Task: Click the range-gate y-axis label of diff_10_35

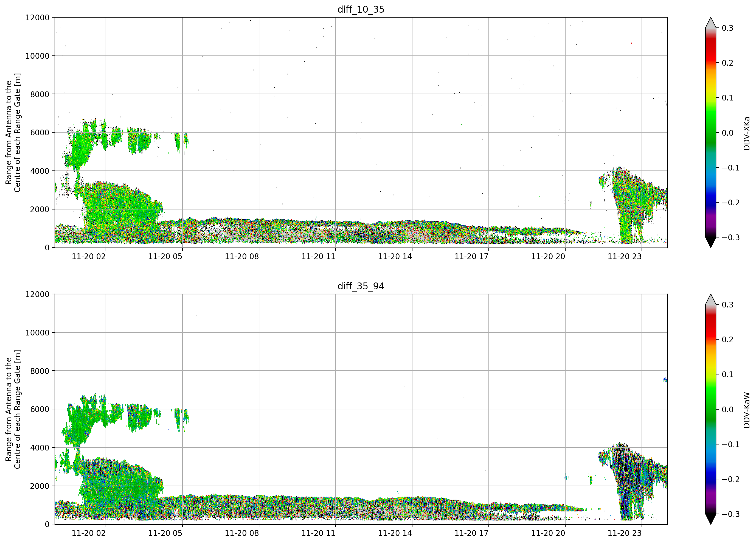Action: [x=13, y=133]
